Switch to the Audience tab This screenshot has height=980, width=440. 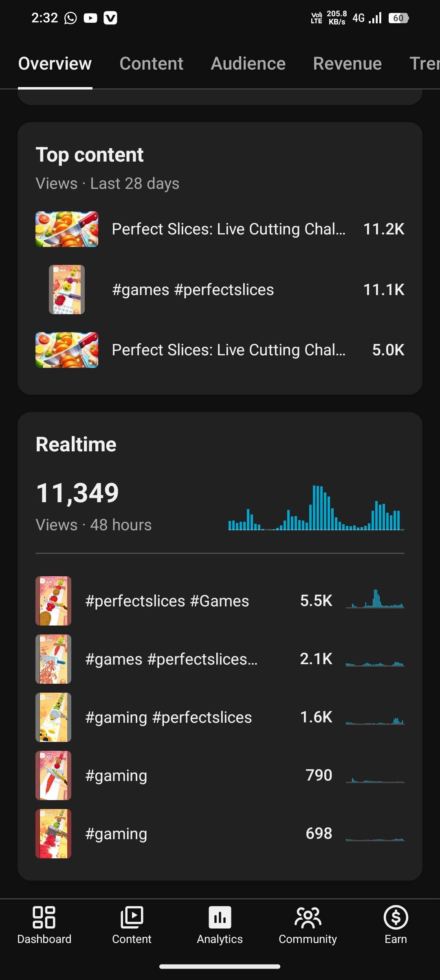click(x=248, y=64)
